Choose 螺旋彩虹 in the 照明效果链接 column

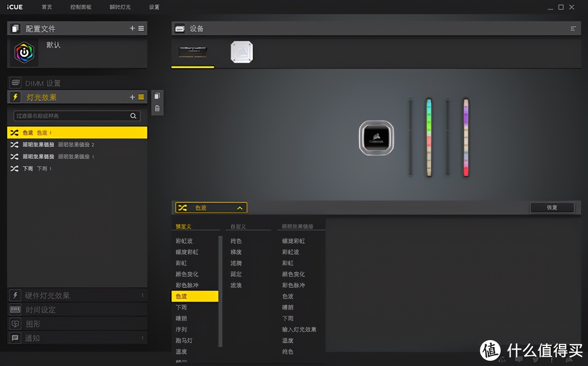pos(294,241)
